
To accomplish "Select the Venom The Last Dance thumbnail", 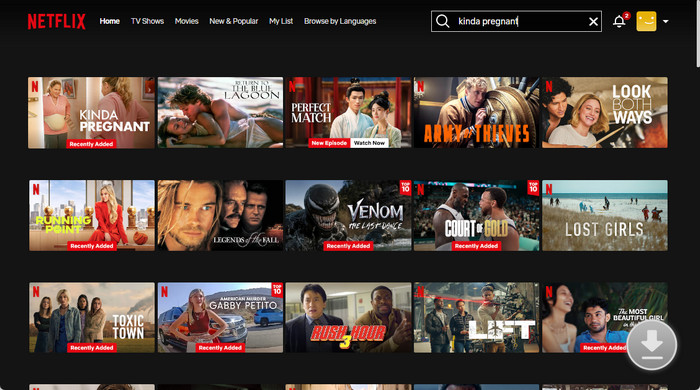I will (348, 215).
